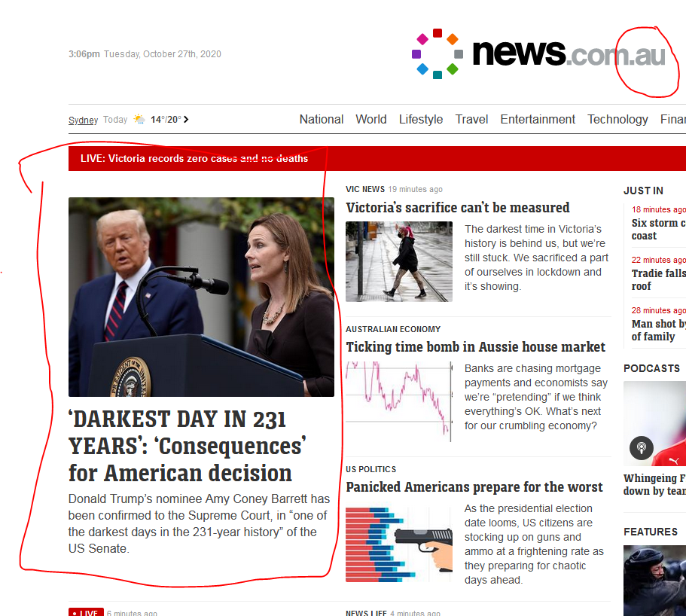Open Victoria's sacrifice can't be measured headline
This screenshot has width=686, height=616.
[458, 207]
